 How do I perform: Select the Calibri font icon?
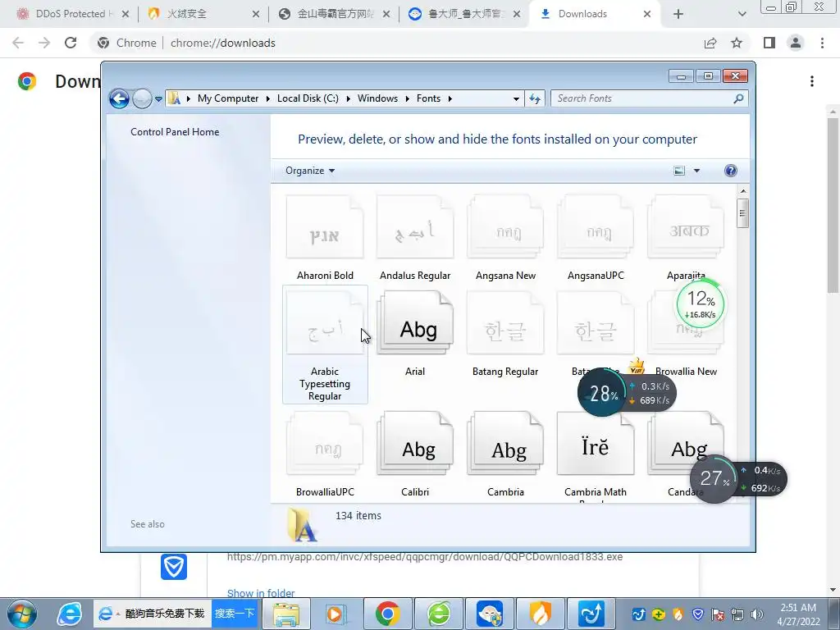[x=415, y=444]
